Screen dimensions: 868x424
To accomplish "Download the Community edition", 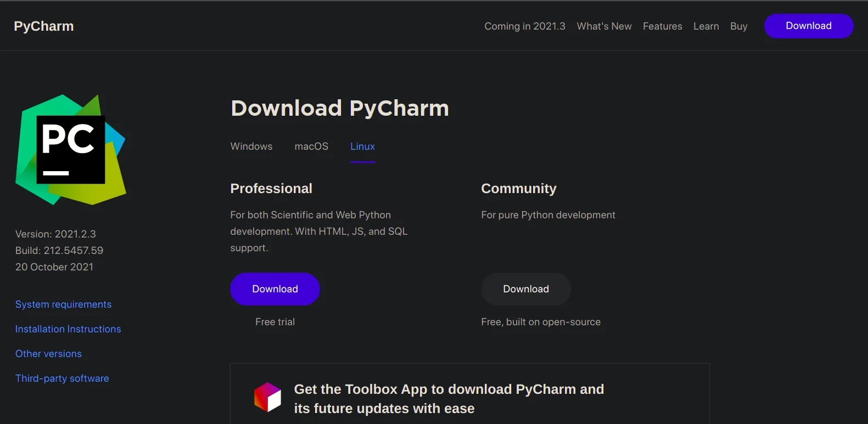I will click(526, 289).
